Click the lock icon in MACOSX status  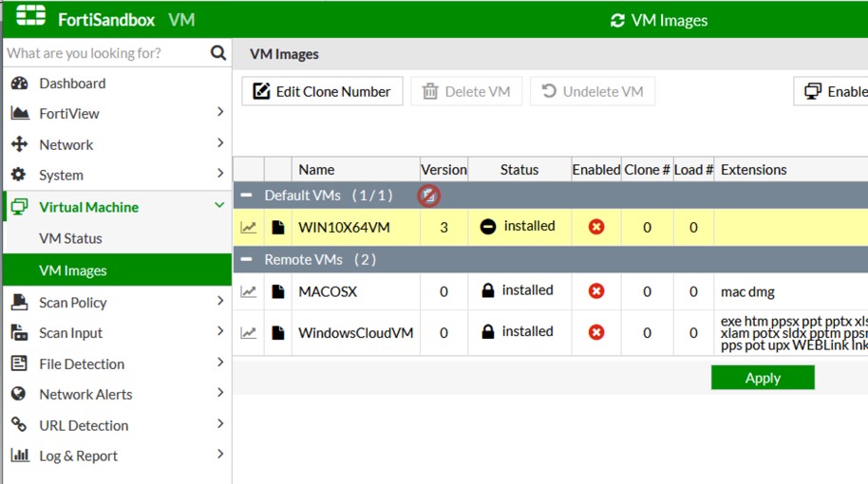click(x=488, y=290)
